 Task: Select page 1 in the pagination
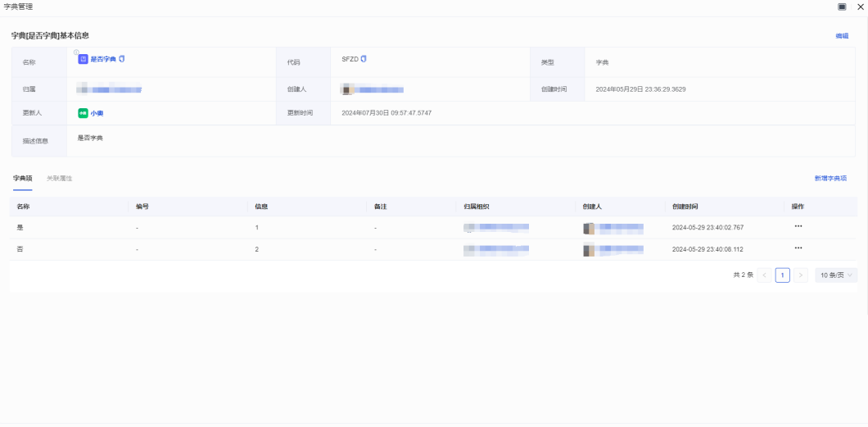coord(782,275)
